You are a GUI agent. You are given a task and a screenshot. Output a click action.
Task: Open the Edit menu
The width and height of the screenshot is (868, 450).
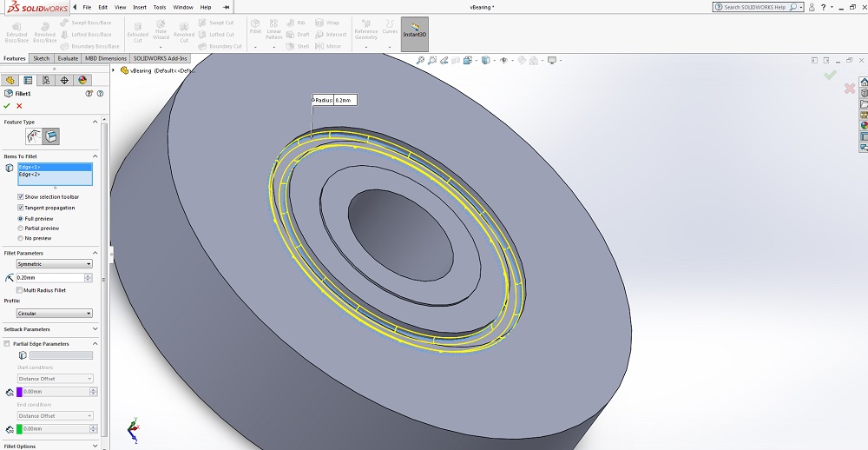tap(103, 7)
